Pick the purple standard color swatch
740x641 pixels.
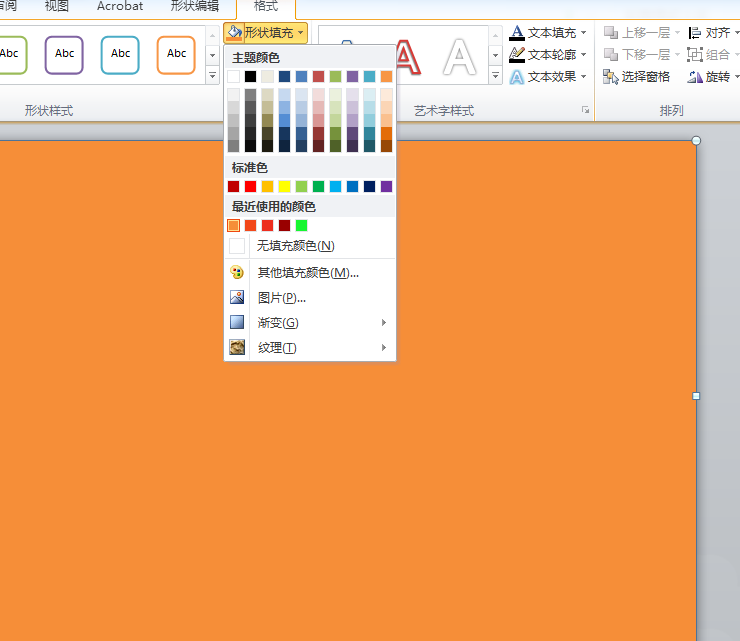click(387, 186)
